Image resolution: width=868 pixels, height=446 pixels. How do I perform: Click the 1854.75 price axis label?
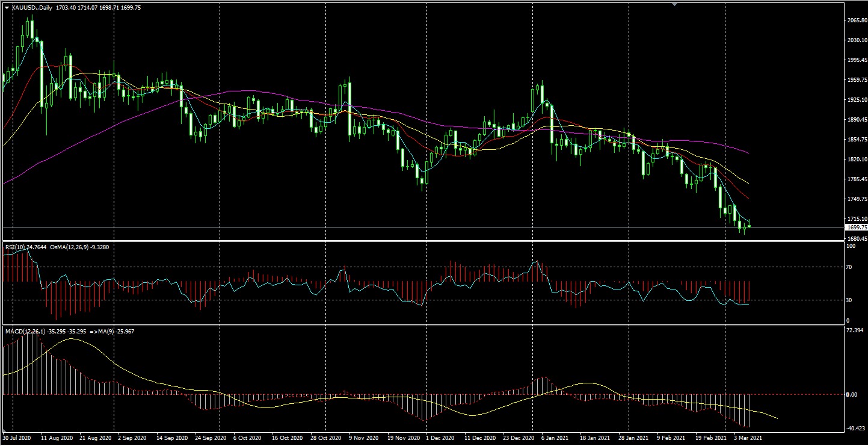856,140
